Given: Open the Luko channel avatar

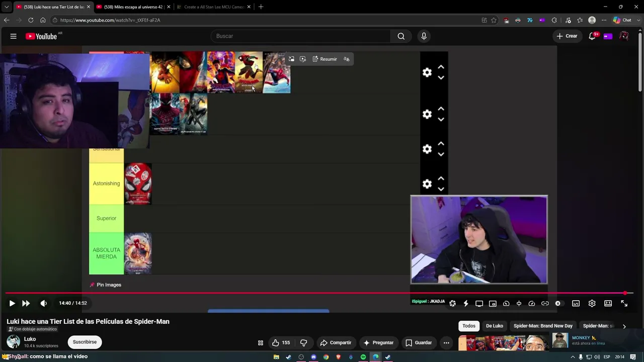Looking at the screenshot, I should tap(14, 342).
